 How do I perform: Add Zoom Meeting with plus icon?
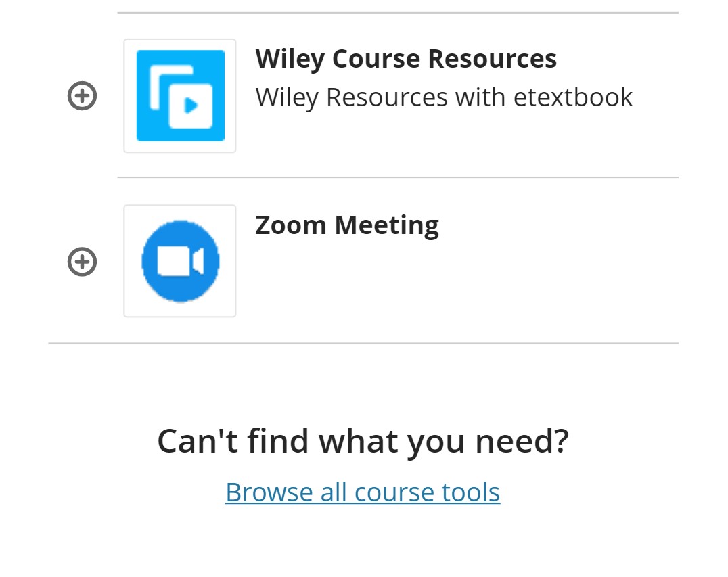pyautogui.click(x=82, y=262)
